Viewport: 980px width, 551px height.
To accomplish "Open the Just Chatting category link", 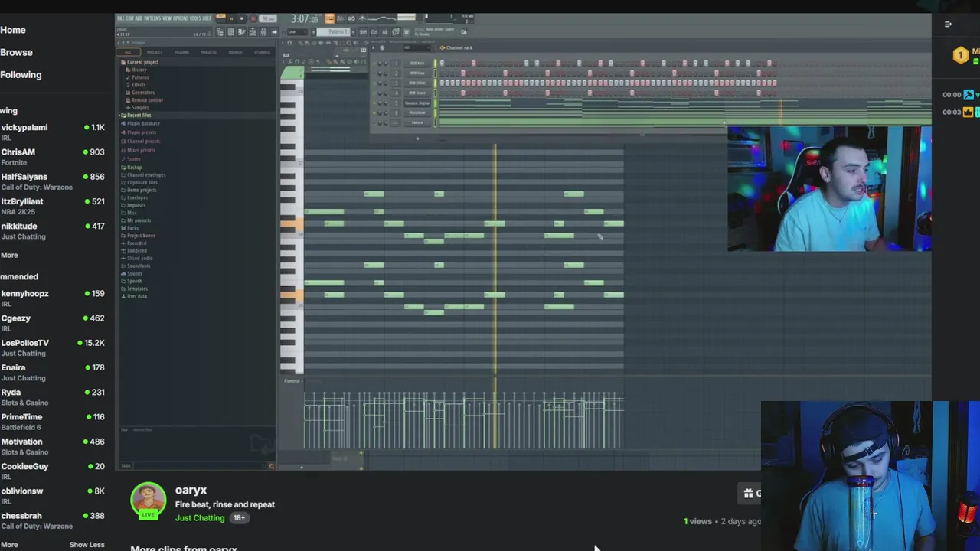I will (x=200, y=518).
